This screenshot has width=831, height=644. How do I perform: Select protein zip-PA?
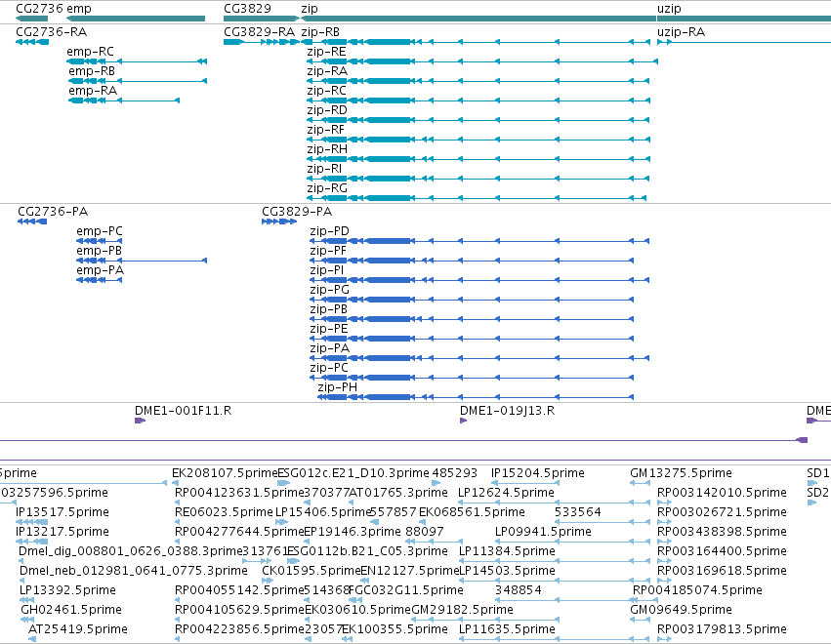click(x=330, y=348)
